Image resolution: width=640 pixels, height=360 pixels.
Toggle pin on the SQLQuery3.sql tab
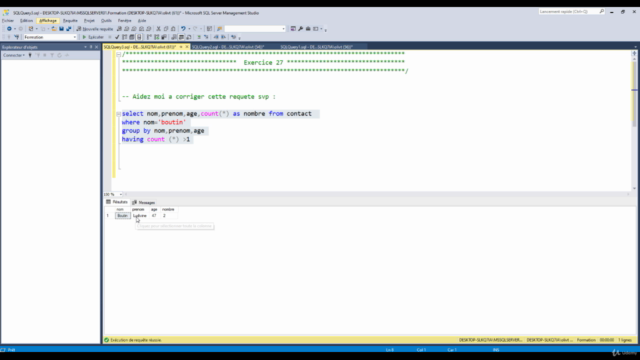181,47
